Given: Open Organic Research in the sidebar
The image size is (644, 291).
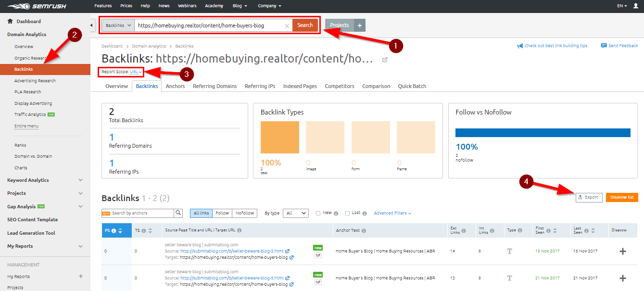Looking at the screenshot, I should [x=31, y=58].
